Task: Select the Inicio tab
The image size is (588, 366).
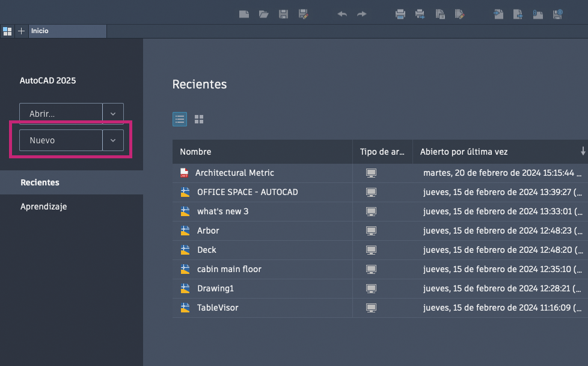Action: pos(68,31)
